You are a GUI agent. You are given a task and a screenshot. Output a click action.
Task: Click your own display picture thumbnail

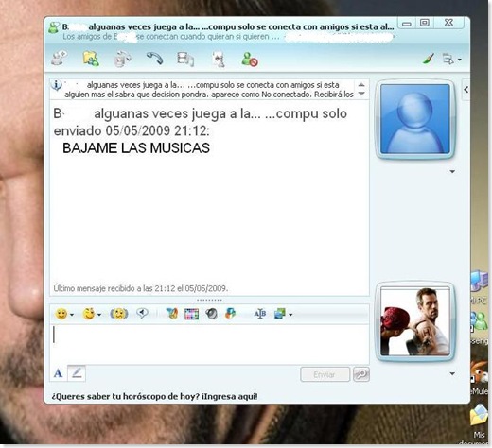pyautogui.click(x=414, y=321)
